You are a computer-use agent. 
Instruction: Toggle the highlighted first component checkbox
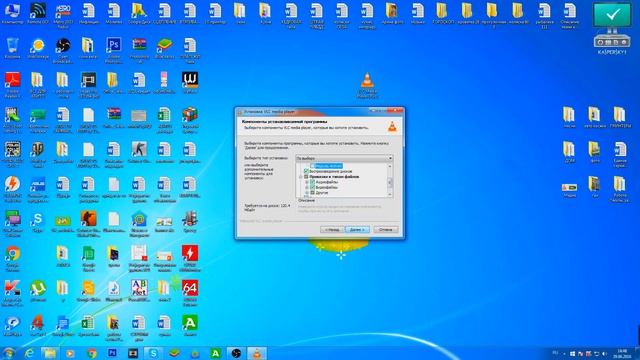[x=313, y=166]
